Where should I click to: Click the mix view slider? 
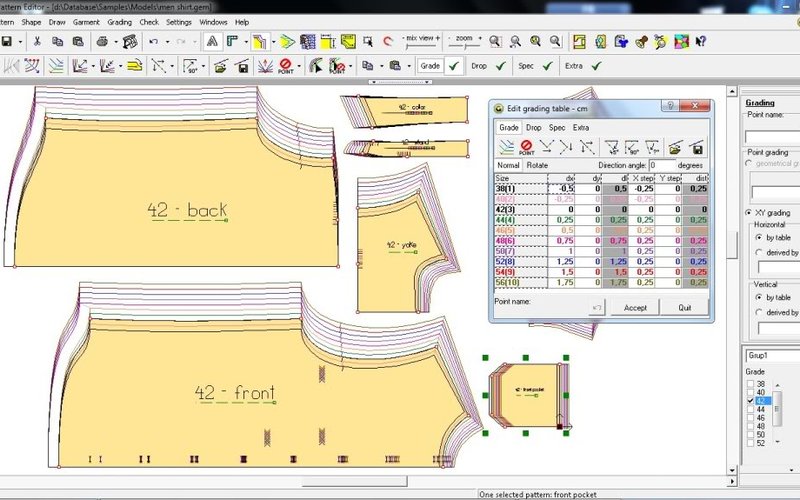point(421,46)
